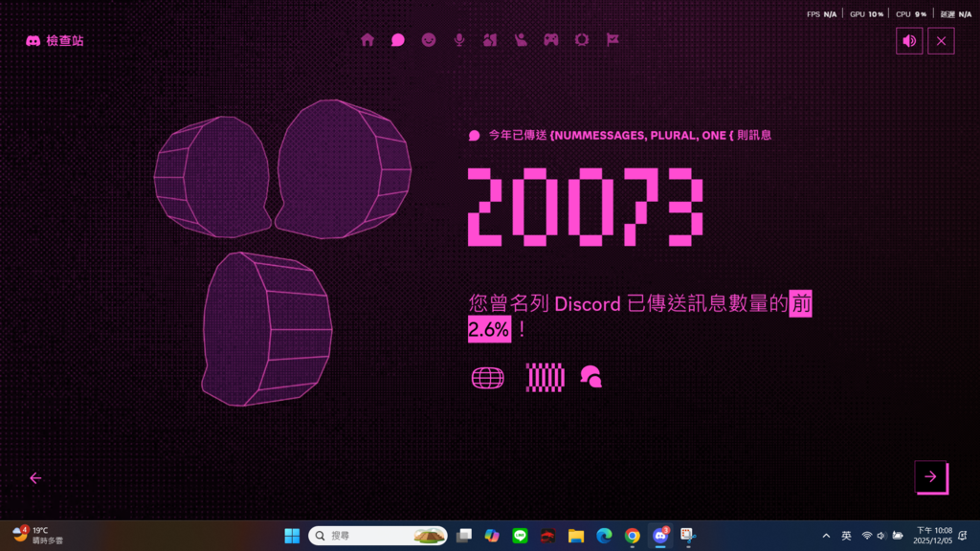Go to the home section icon
The height and width of the screenshot is (551, 980).
pos(367,40)
